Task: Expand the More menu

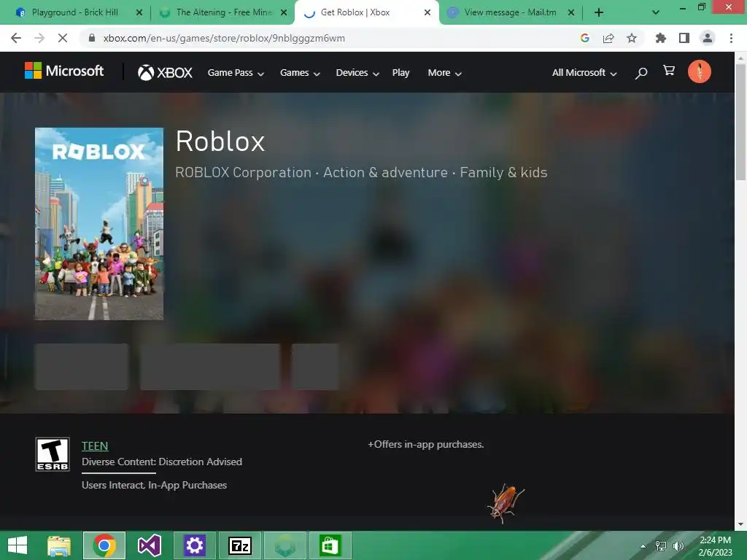Action: (x=445, y=73)
